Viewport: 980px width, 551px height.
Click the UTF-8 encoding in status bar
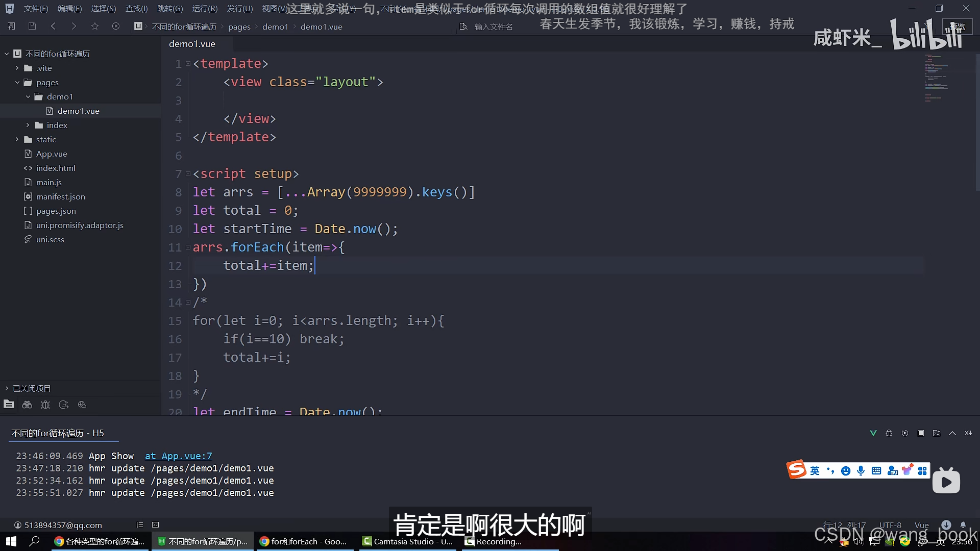coord(890,525)
